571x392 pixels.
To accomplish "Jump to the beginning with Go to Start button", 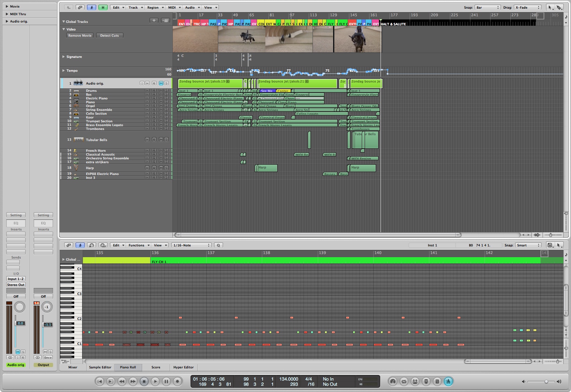I will pos(100,382).
